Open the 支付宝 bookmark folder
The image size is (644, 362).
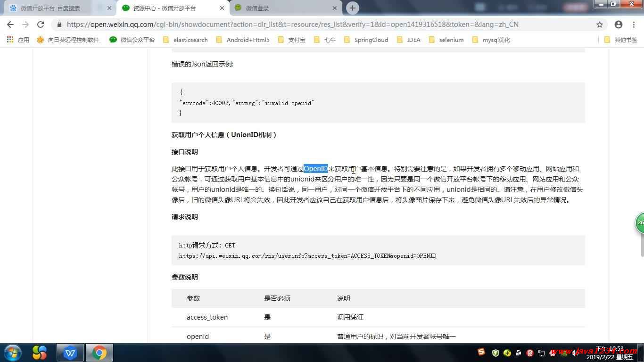coord(291,40)
